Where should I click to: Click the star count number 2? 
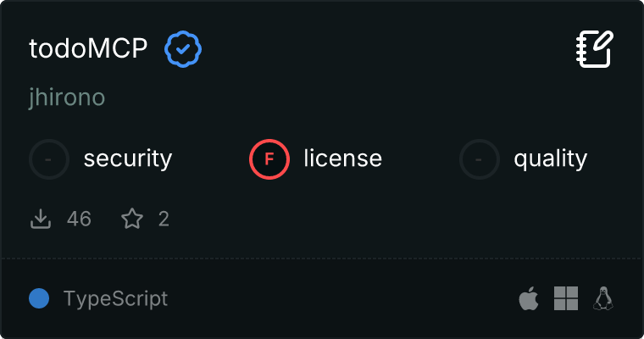pos(164,220)
